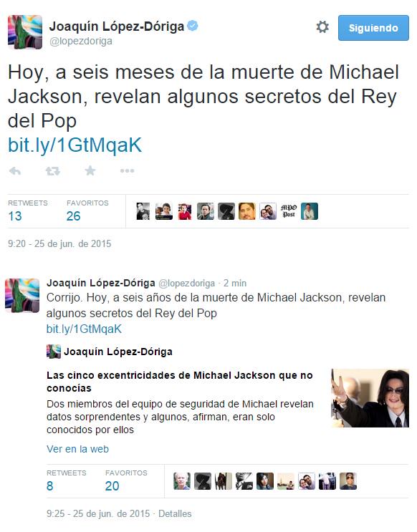The width and height of the screenshot is (417, 532).
Task: View the 13 retweets count
Action: coord(15,216)
